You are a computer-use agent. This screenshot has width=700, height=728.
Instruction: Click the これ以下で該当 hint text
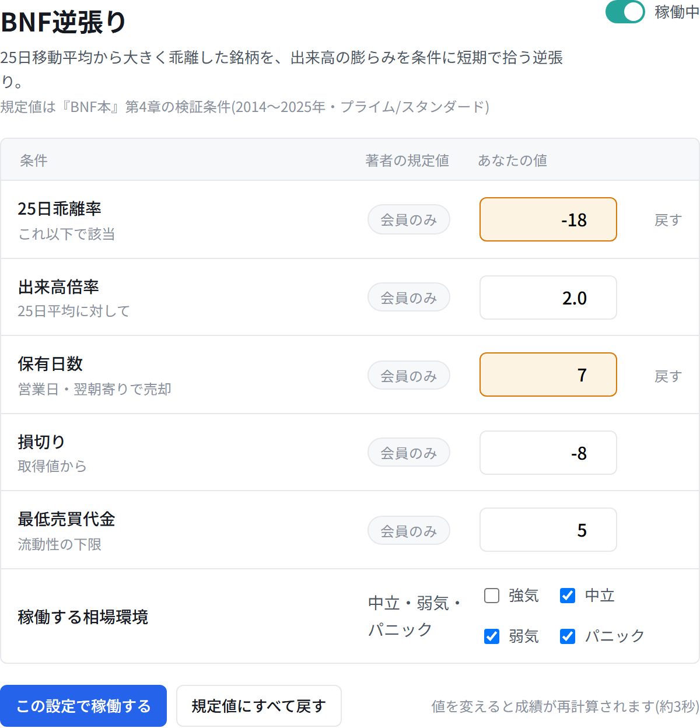click(x=66, y=235)
